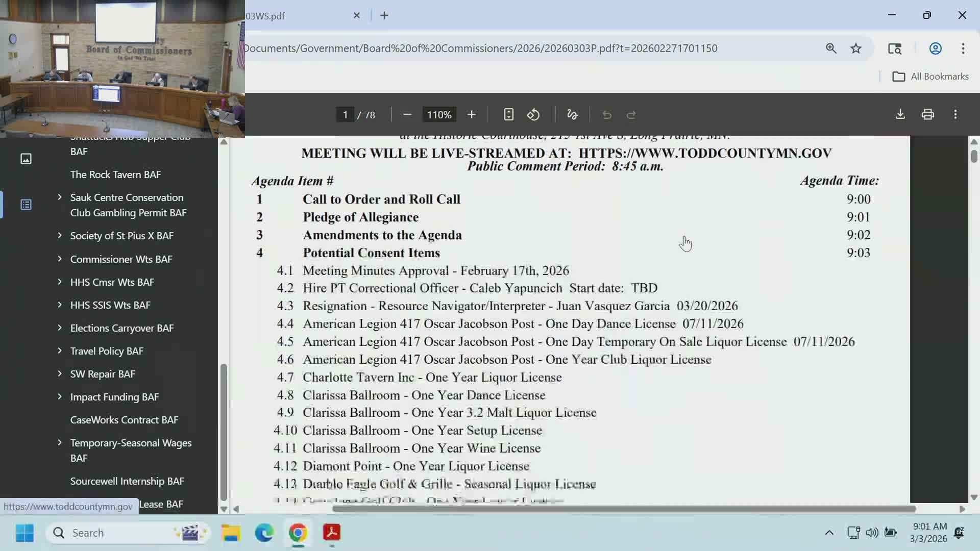Download the PDF document

point(900,114)
